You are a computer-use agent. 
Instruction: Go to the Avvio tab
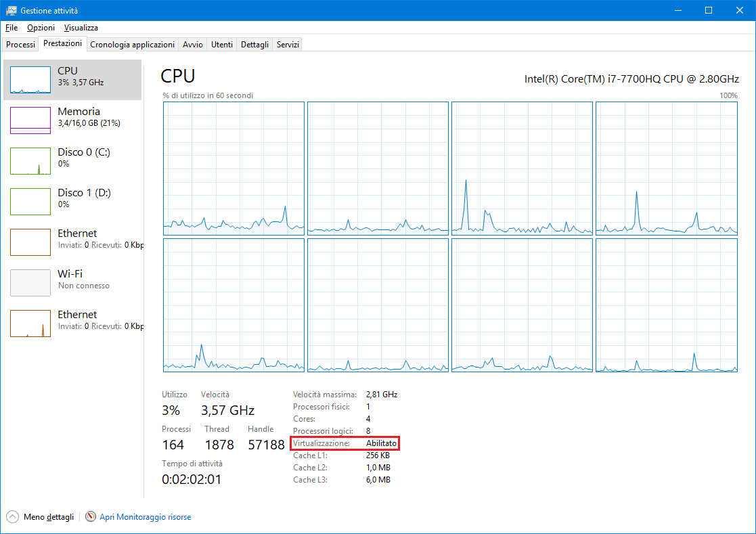192,45
